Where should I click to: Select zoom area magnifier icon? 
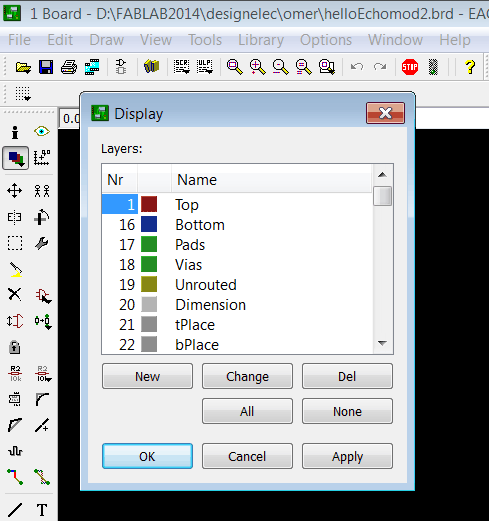(x=327, y=67)
